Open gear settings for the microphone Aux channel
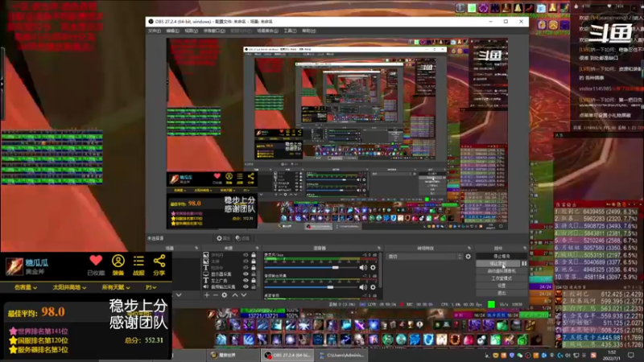 373,268
